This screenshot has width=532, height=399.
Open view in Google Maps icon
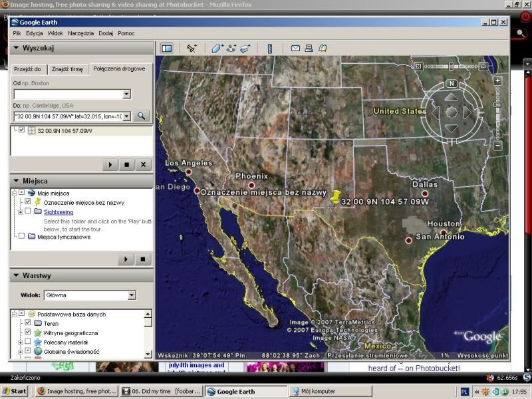coord(323,48)
